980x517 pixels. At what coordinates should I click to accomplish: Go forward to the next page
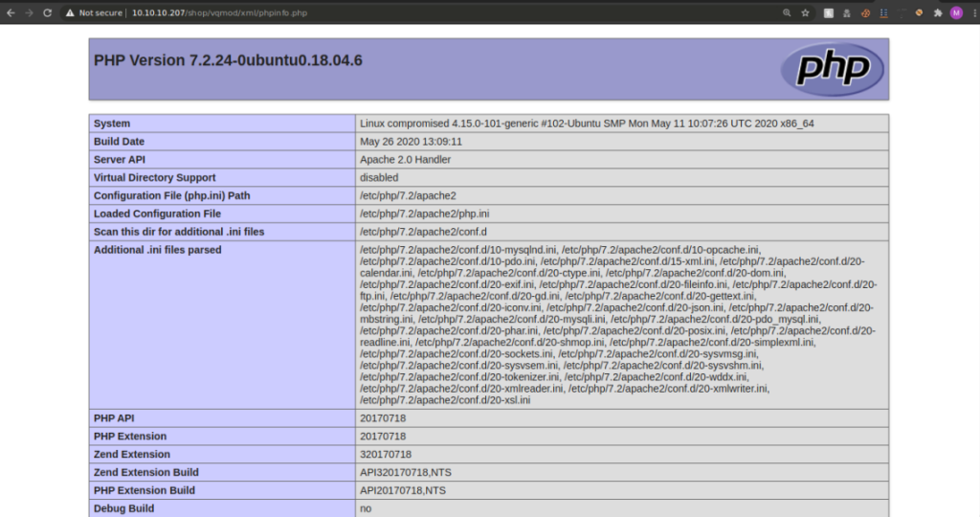pyautogui.click(x=29, y=12)
